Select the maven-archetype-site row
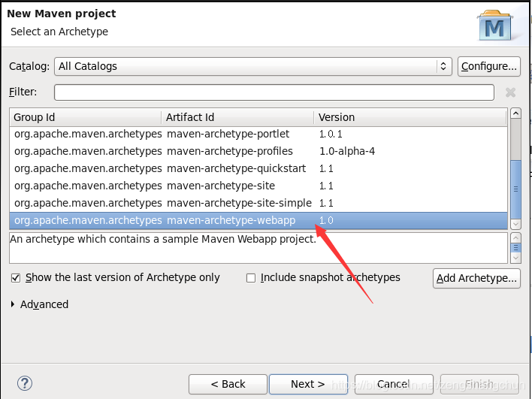 [x=258, y=186]
